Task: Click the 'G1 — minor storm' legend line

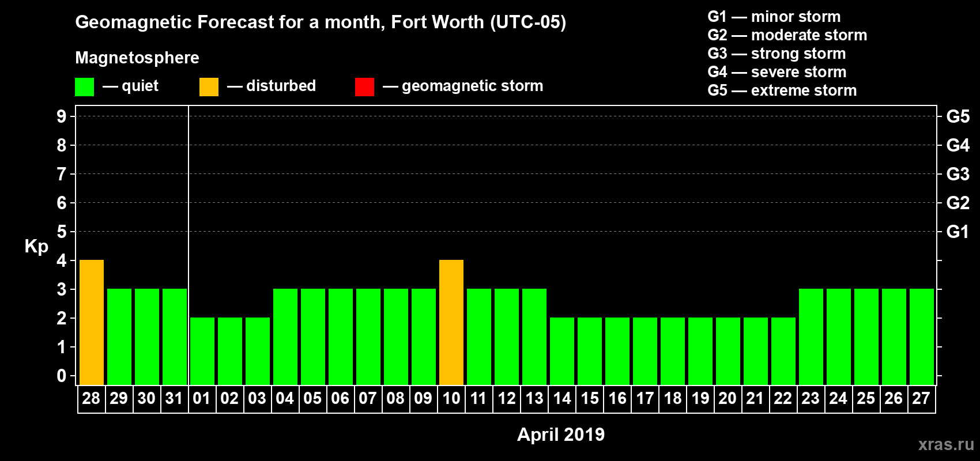Action: [x=774, y=17]
